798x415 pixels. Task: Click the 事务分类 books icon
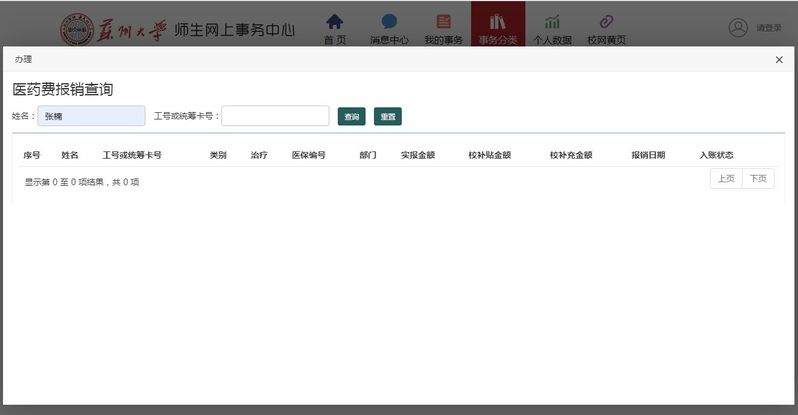pyautogui.click(x=497, y=22)
